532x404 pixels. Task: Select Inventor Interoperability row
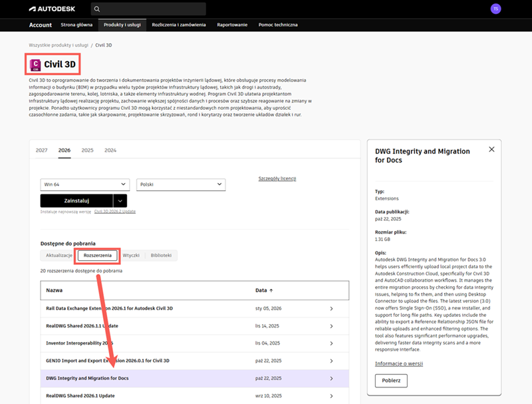click(195, 343)
